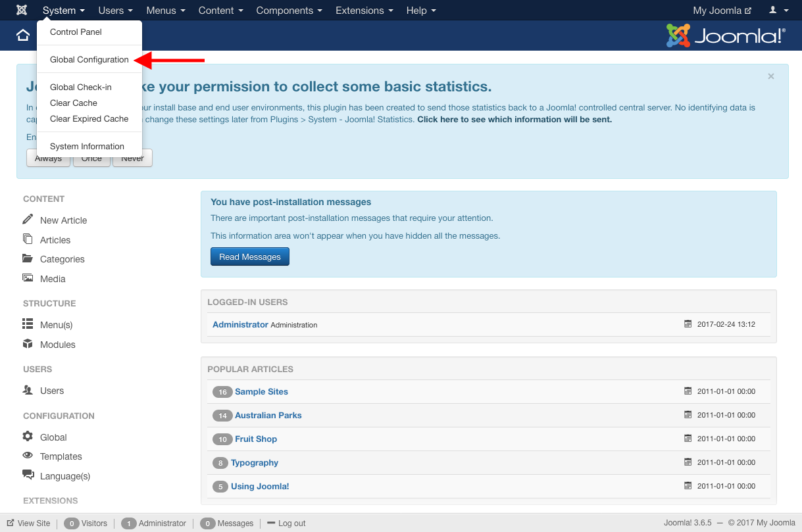The height and width of the screenshot is (532, 802).
Task: Select Global Configuration from System menu
Action: tap(89, 60)
